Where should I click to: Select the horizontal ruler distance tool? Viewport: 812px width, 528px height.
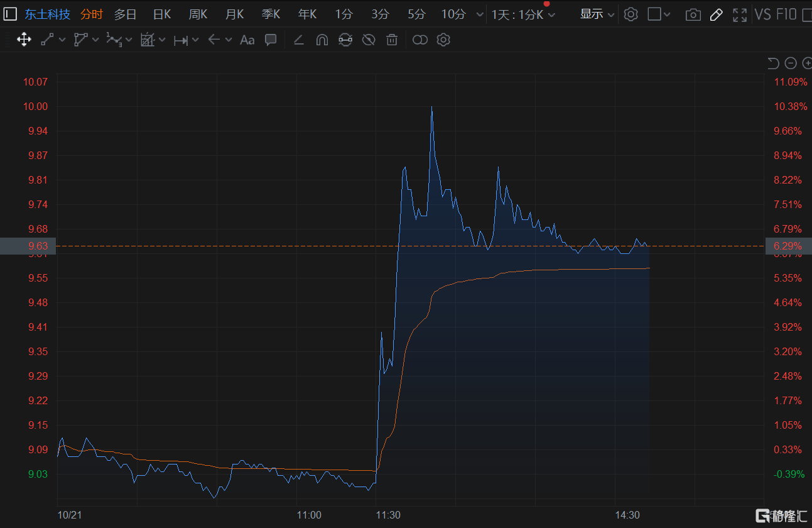coord(181,40)
